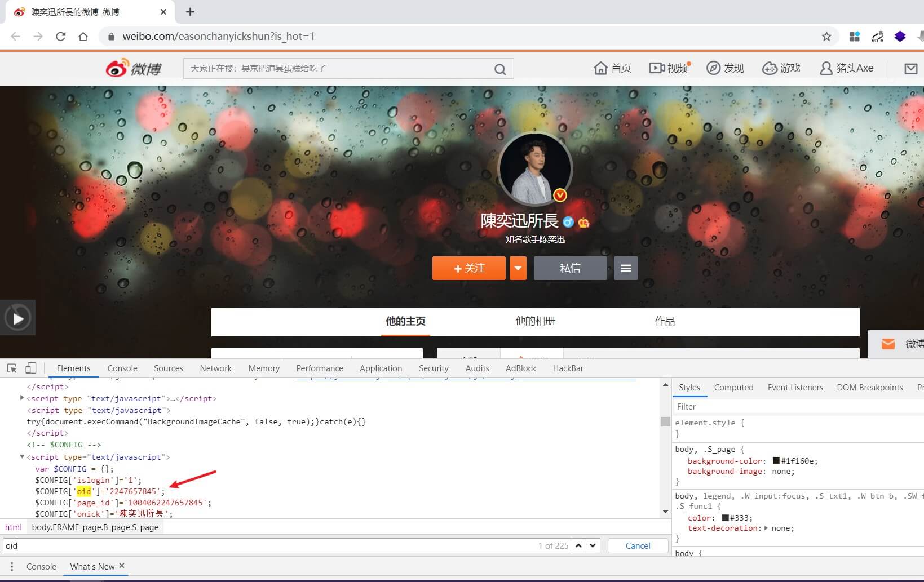Go to the browser home page icon
This screenshot has width=924, height=582.
[x=83, y=37]
